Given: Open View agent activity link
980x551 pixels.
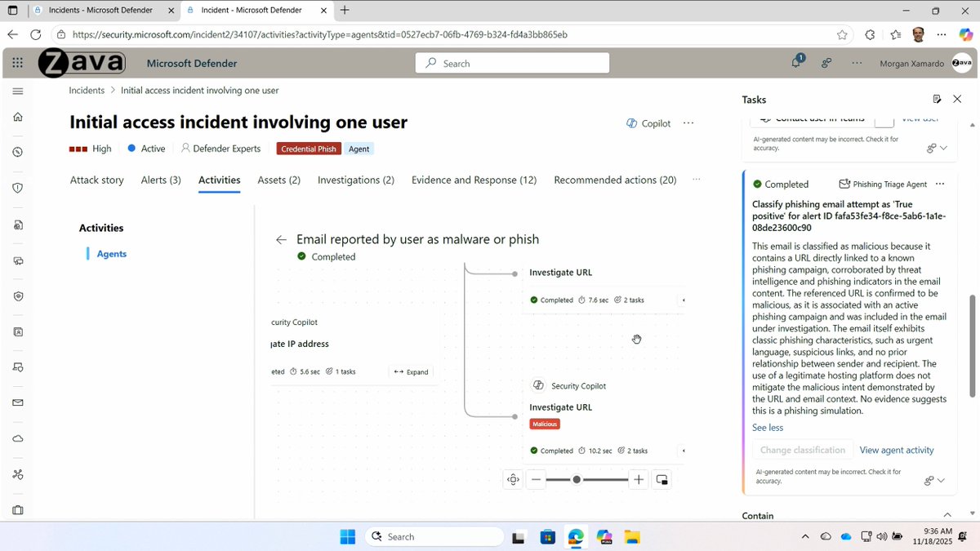Looking at the screenshot, I should [x=897, y=450].
